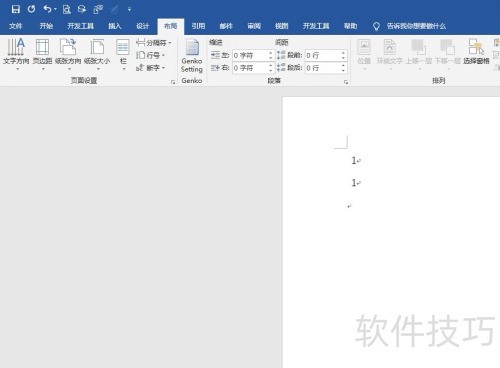Switch to the References (引用) tab
The height and width of the screenshot is (368, 500).
(x=198, y=26)
